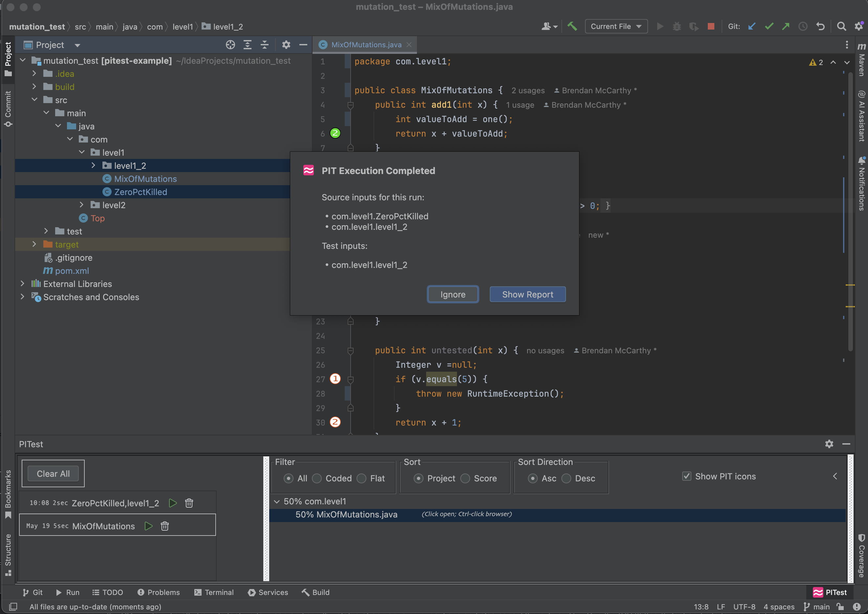The width and height of the screenshot is (868, 614).
Task: Click the select opened file target icon
Action: pyautogui.click(x=230, y=45)
